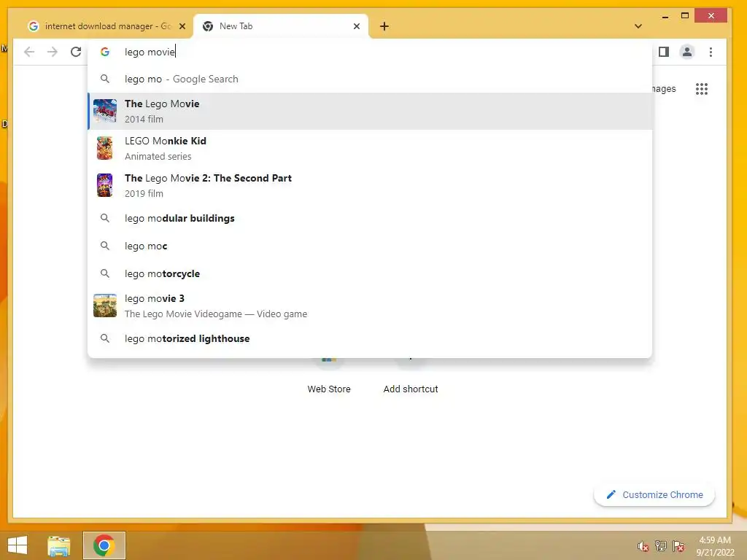Click LEGO Monkie Kid poster thumbnail
This screenshot has width=747, height=560.
click(x=105, y=148)
